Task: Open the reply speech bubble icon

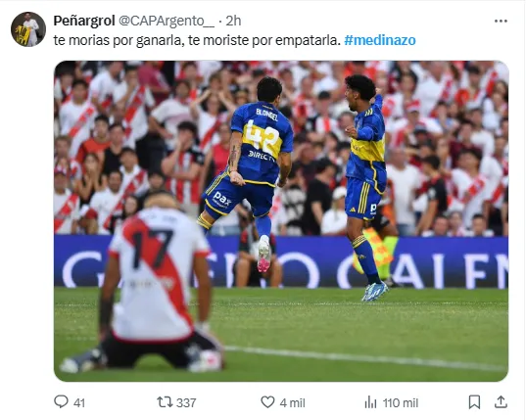Action: pyautogui.click(x=61, y=401)
